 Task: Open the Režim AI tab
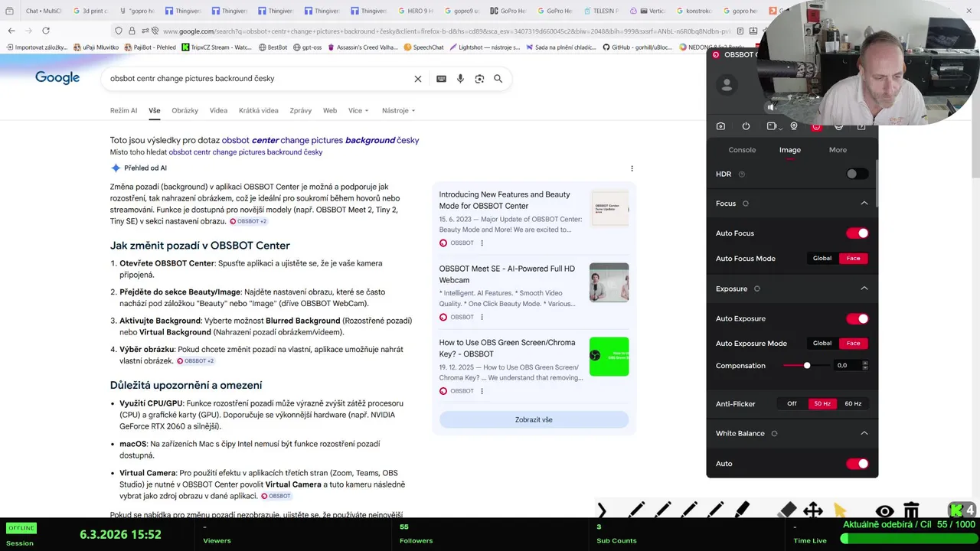(x=123, y=110)
